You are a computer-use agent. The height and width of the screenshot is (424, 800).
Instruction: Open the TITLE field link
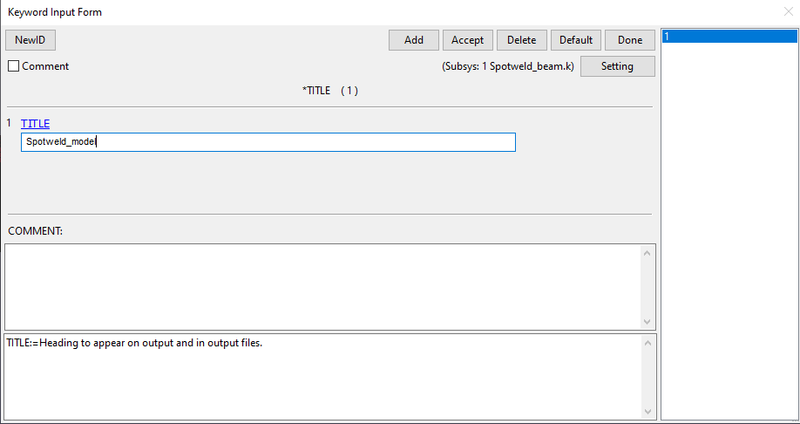(x=35, y=123)
